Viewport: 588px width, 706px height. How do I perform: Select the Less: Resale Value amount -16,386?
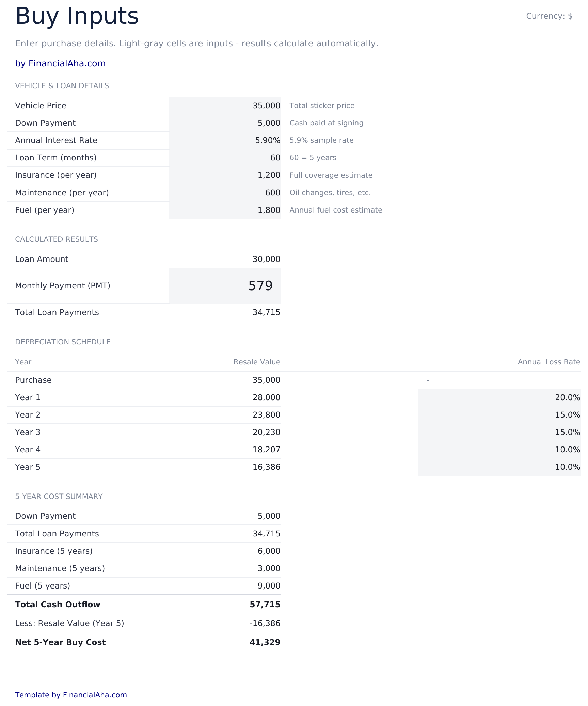coord(265,623)
